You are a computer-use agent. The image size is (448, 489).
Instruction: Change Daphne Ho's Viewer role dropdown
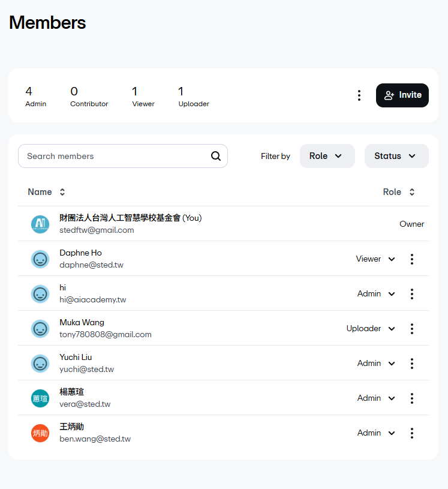pos(375,259)
